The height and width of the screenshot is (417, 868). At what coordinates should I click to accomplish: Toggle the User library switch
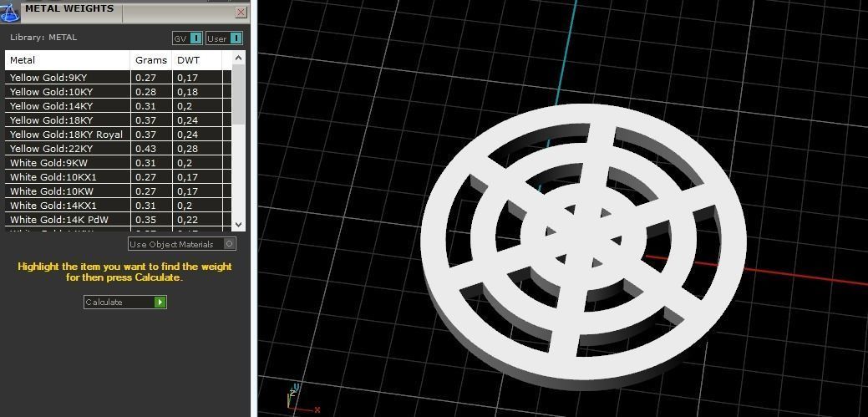pos(224,38)
